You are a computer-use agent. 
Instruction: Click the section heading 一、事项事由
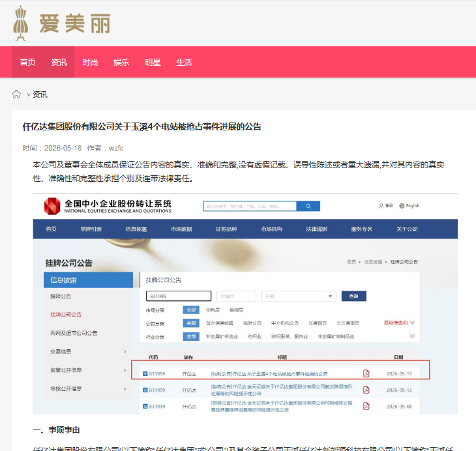56,429
